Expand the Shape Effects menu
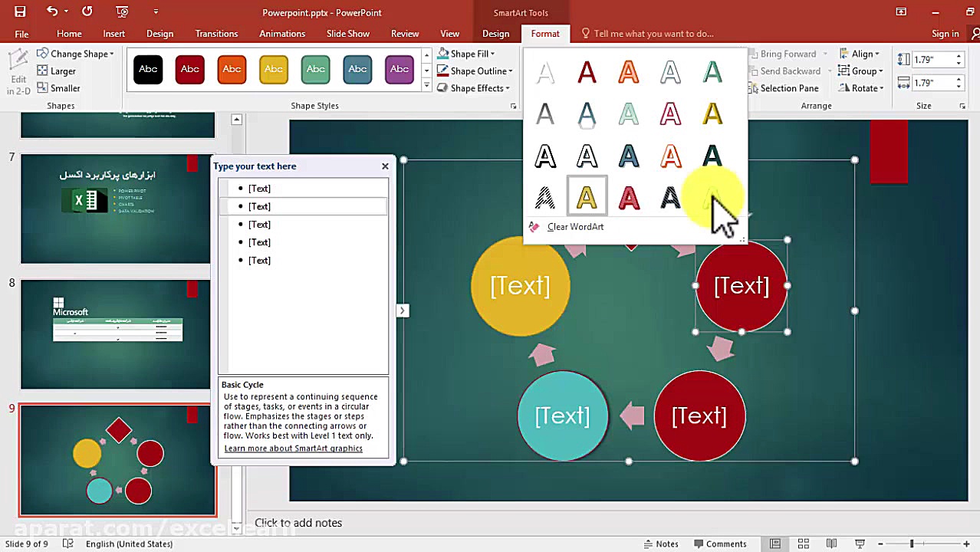The width and height of the screenshot is (980, 552). click(x=473, y=88)
